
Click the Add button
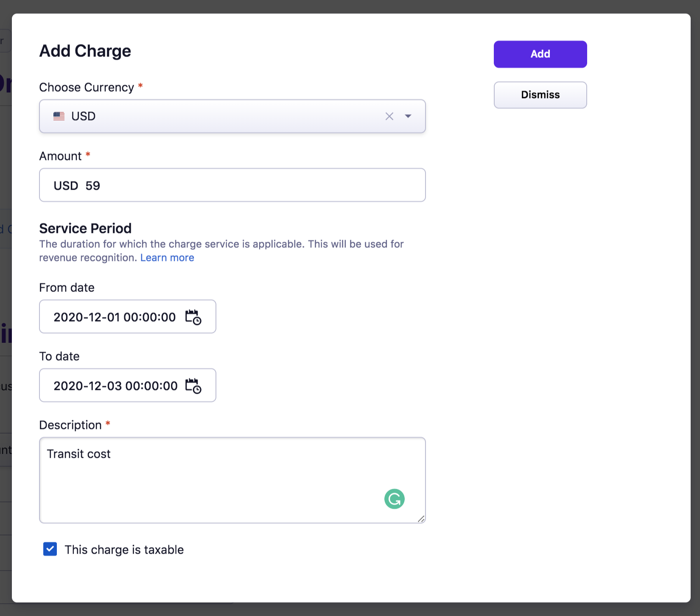click(540, 54)
